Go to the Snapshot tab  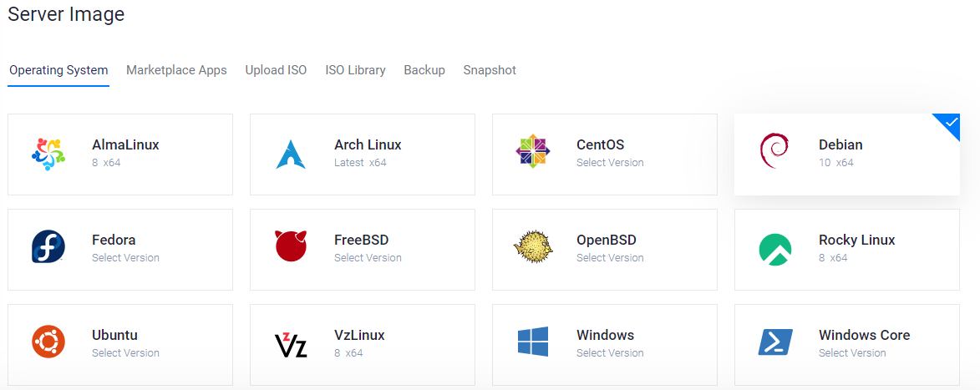pyautogui.click(x=490, y=70)
